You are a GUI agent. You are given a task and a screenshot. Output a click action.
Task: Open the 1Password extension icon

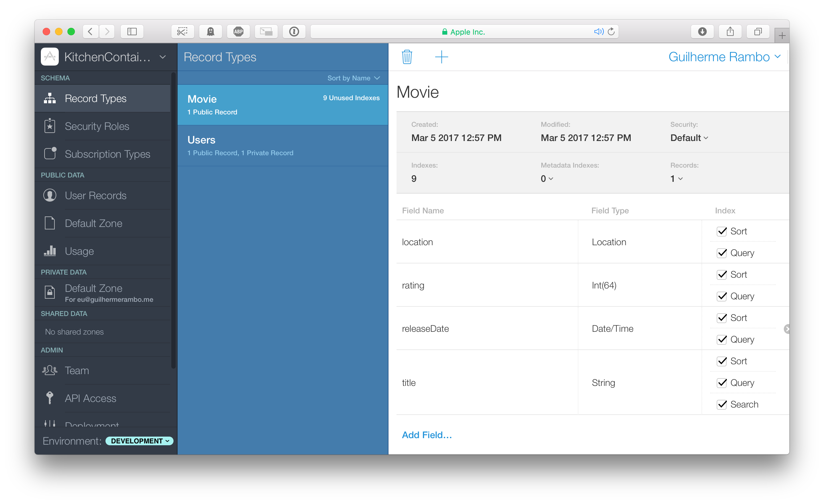coord(294,32)
